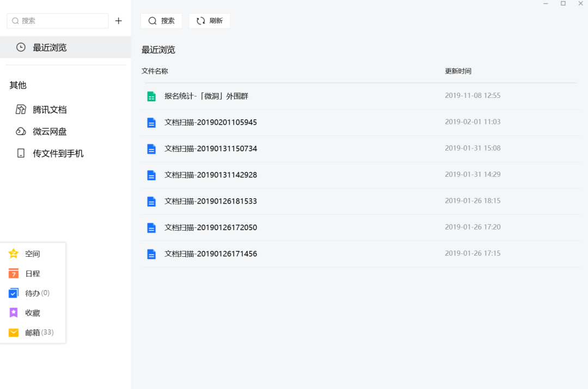Image resolution: width=588 pixels, height=389 pixels.
Task: Click the green spreadsheet icon of 报名统计
Action: tap(151, 96)
